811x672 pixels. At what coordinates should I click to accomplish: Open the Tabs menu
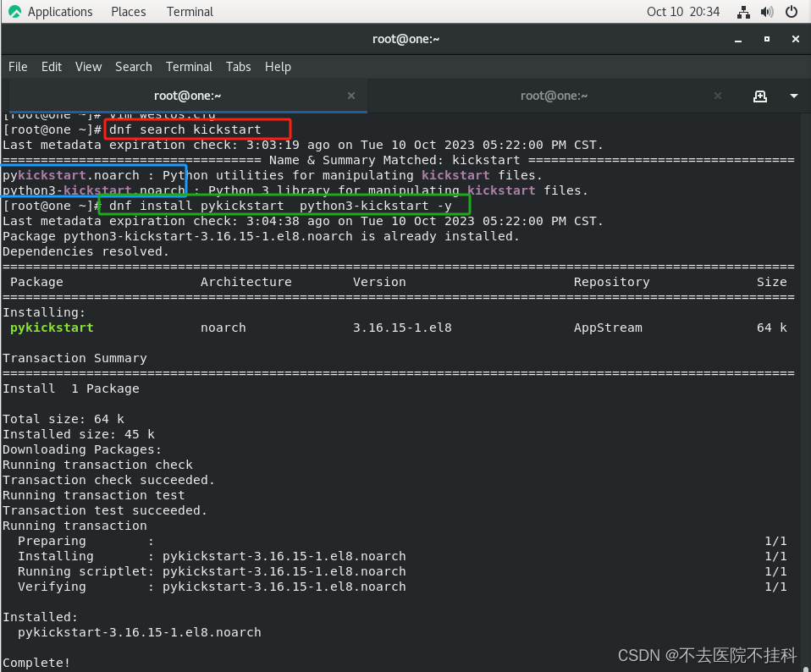coord(238,66)
